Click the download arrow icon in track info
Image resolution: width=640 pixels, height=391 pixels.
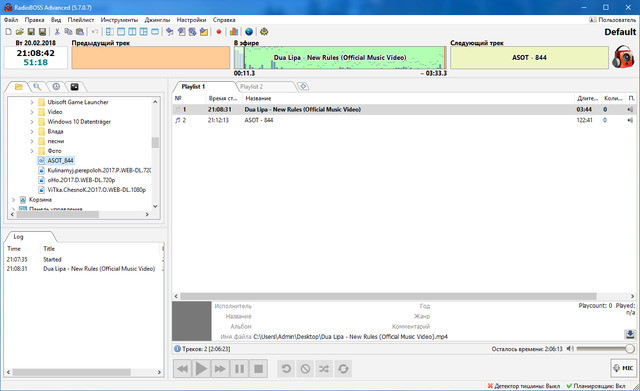pyautogui.click(x=630, y=334)
